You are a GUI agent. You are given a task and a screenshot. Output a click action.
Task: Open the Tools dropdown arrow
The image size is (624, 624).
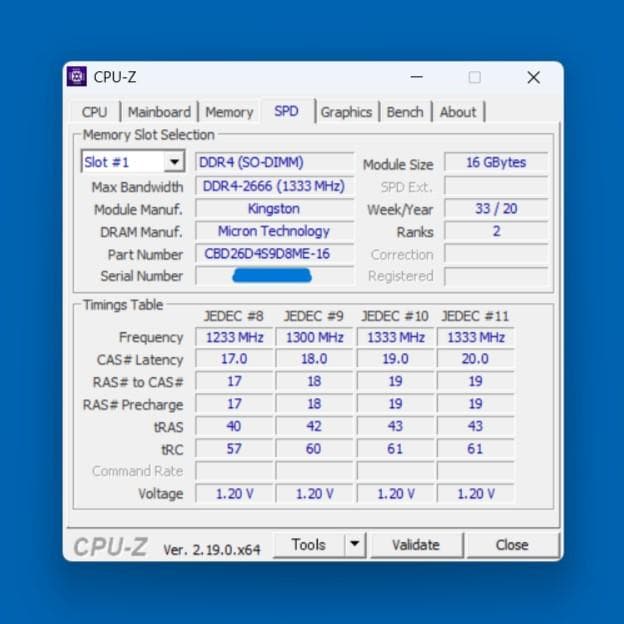355,544
